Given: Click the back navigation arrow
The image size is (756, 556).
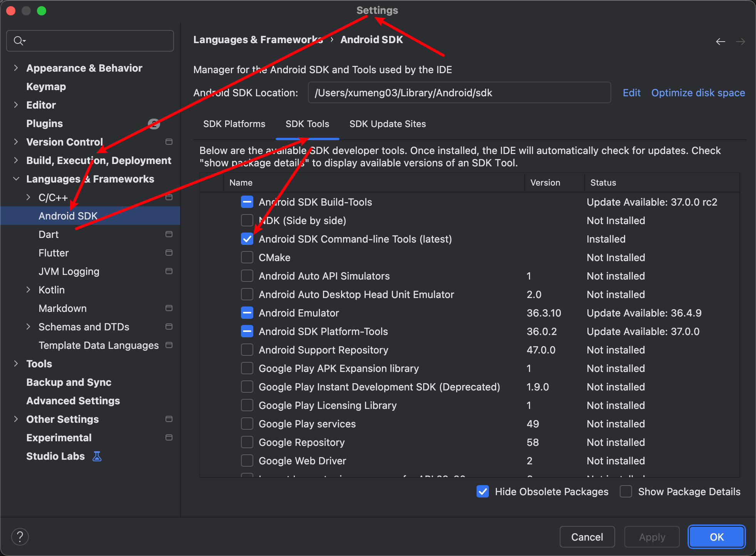Looking at the screenshot, I should [x=720, y=41].
